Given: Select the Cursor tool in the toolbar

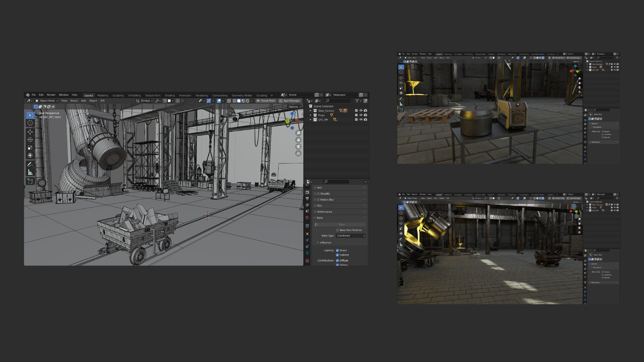Looking at the screenshot, I should (x=30, y=123).
